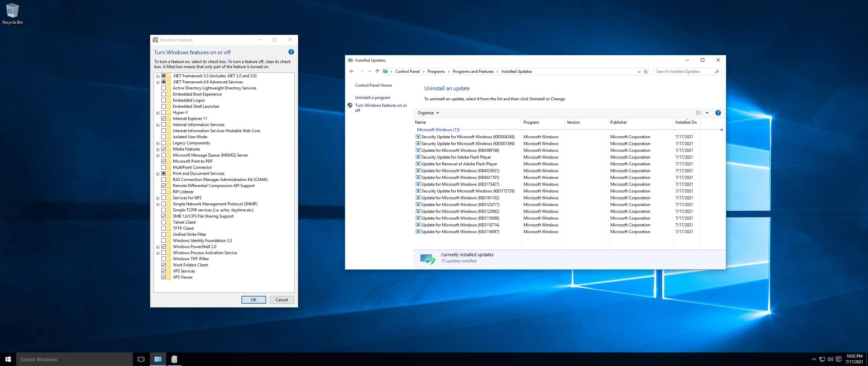Click the Uninstall a program link
This screenshot has width=868, height=366.
click(x=372, y=98)
